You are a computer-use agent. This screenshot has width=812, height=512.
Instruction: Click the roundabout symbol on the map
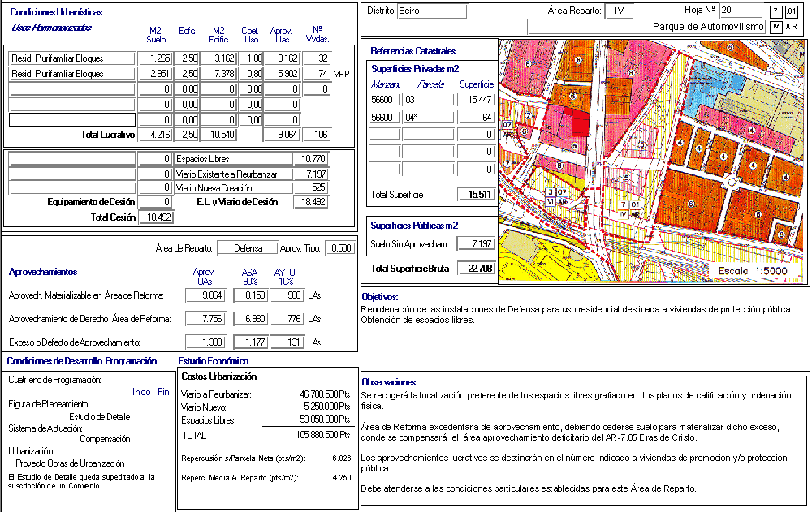point(733,182)
